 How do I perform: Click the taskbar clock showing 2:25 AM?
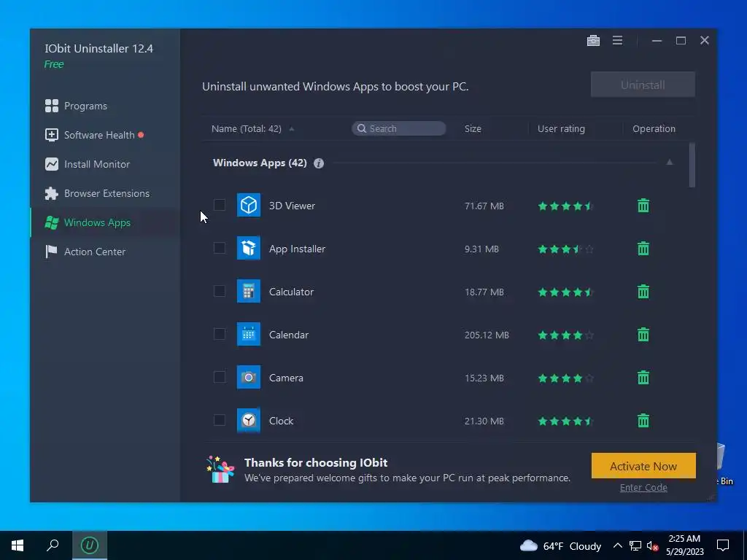coord(684,545)
